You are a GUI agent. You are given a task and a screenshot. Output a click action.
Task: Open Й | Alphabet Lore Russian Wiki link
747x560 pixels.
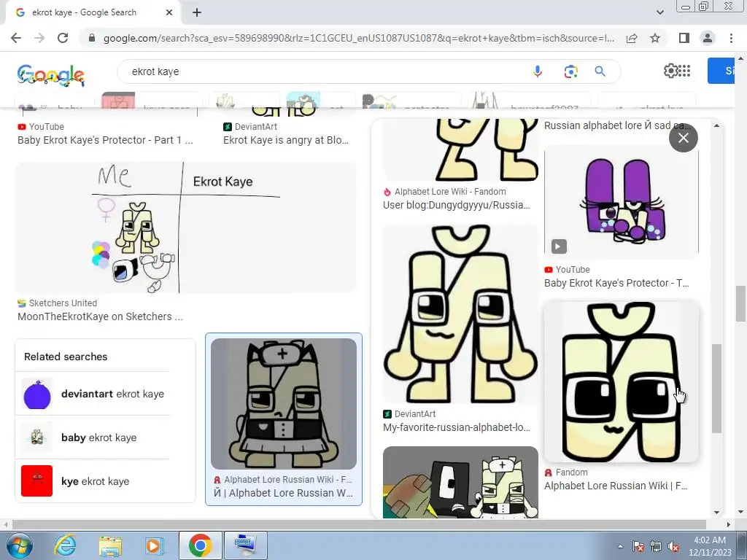pos(284,493)
